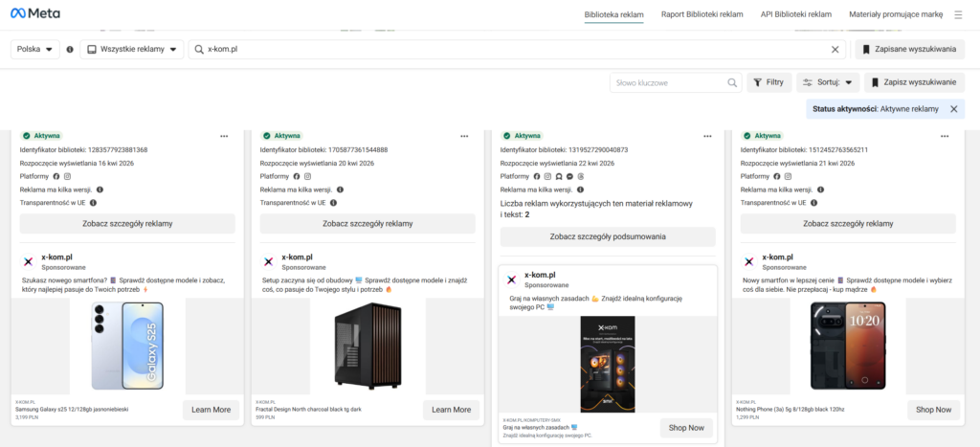Click the Audience Network icon on ad 1319527290040873
This screenshot has width=980, height=447.
[558, 176]
